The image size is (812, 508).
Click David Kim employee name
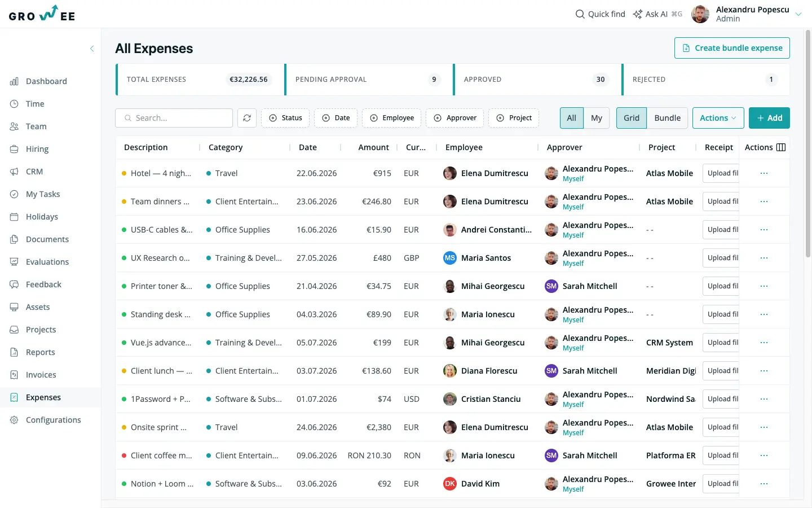(x=480, y=484)
